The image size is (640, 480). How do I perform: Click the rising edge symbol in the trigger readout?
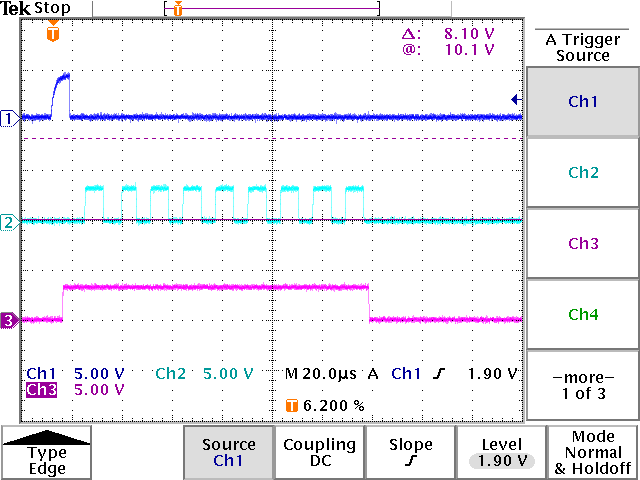pos(438,374)
